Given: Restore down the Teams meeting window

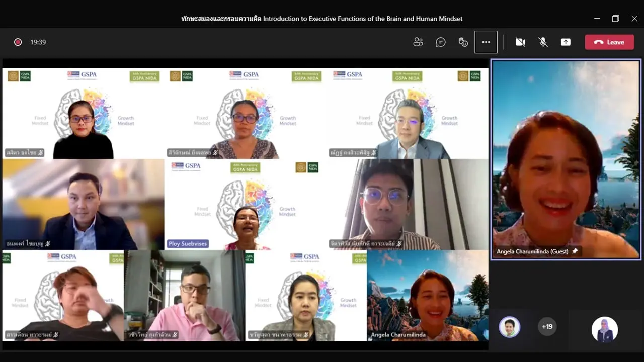Looking at the screenshot, I should [x=615, y=19].
